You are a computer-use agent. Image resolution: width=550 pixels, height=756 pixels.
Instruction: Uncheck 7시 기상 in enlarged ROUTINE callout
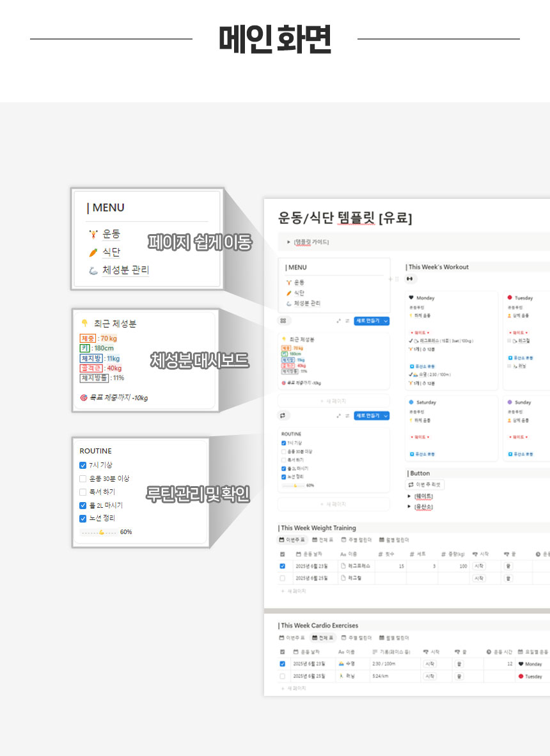pyautogui.click(x=83, y=465)
